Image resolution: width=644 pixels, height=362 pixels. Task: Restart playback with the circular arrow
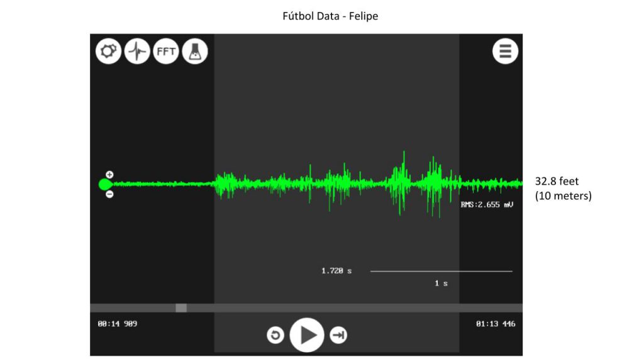pyautogui.click(x=275, y=336)
